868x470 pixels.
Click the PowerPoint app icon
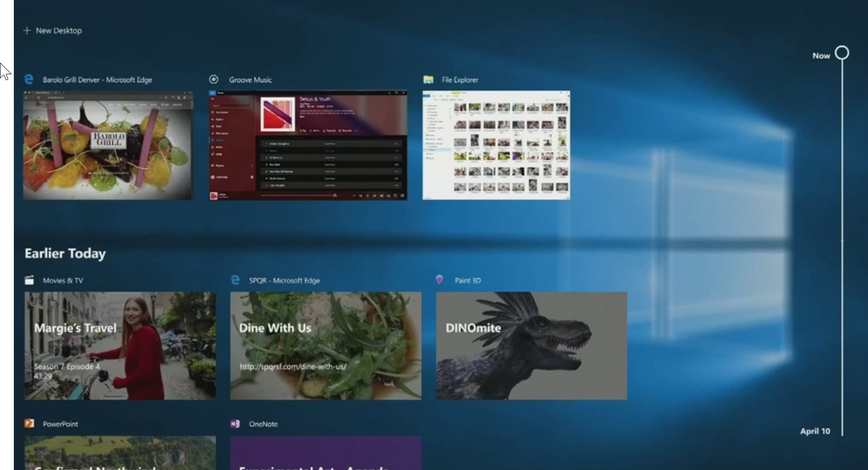click(x=30, y=423)
